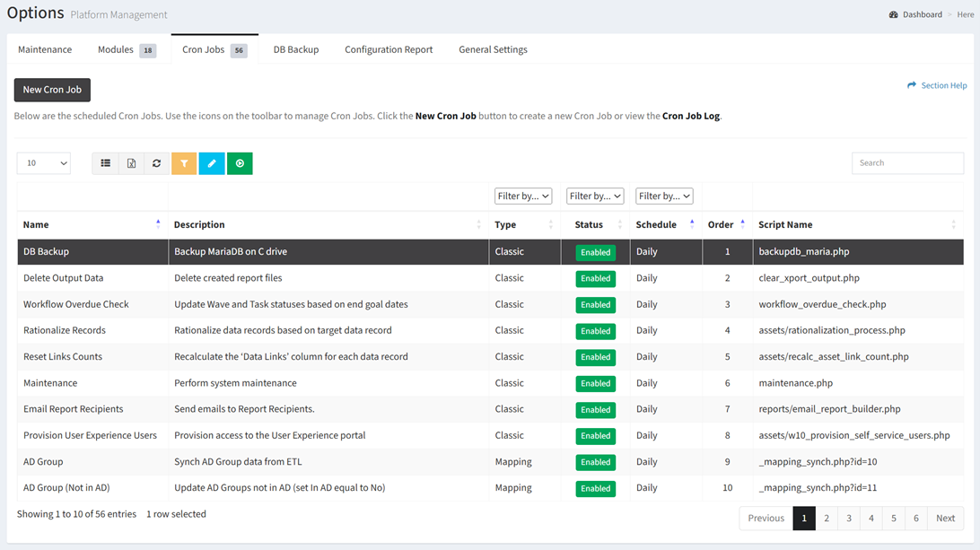Click the green run cron job icon
This screenshot has width=980, height=550.
[240, 163]
